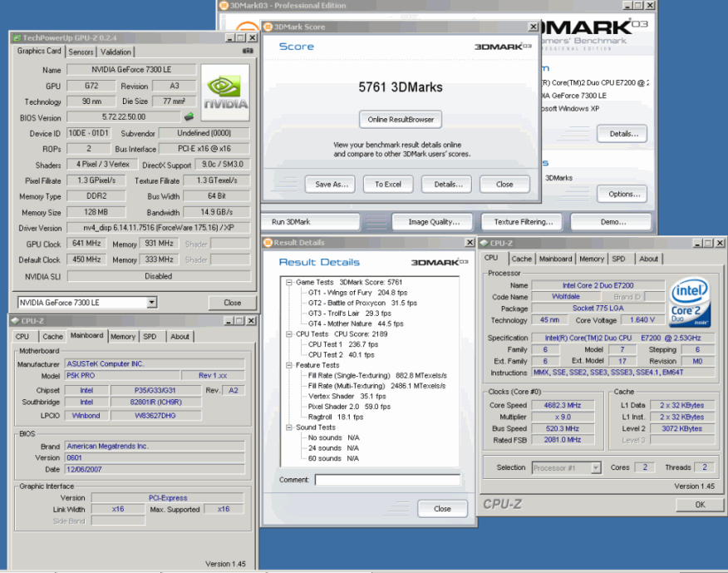Click the Demo button in 3DMark03
Screen dimensions: 728x573
611,222
